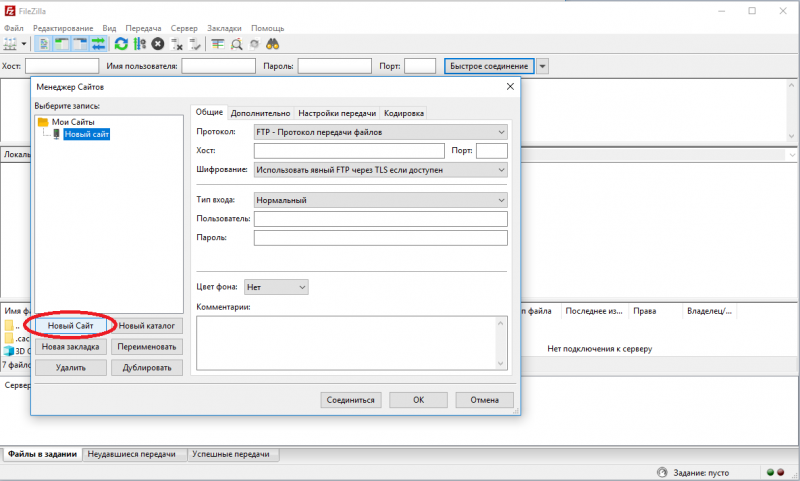This screenshot has height=481, width=800.
Task: Click the binoculars file search icon
Action: pyautogui.click(x=272, y=44)
